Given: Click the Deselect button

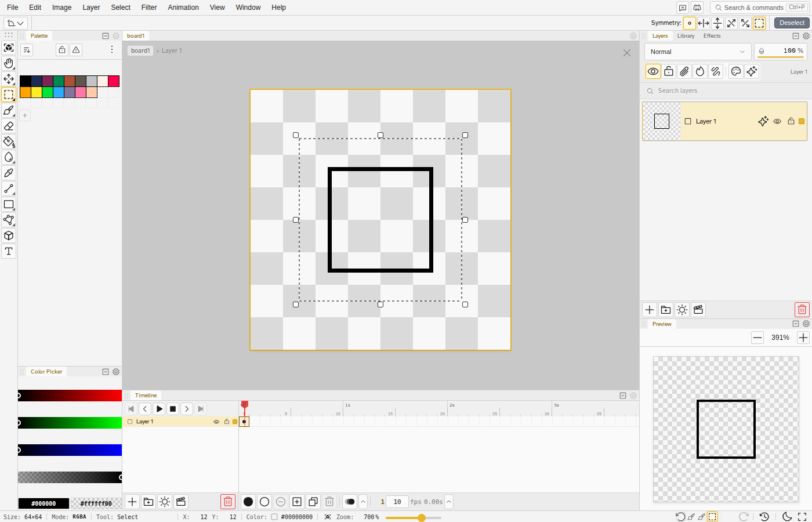Looking at the screenshot, I should coord(792,23).
